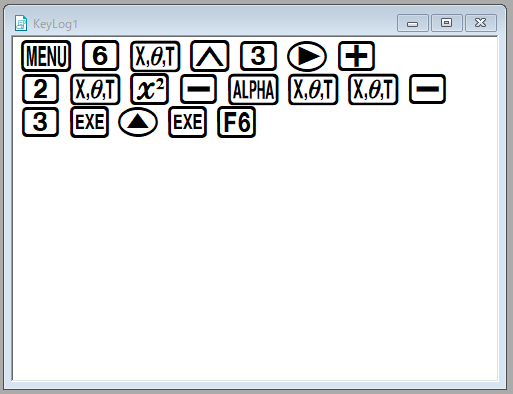513x394 pixels.
Task: Click the KeyLog1 window title text
Action: click(x=55, y=24)
